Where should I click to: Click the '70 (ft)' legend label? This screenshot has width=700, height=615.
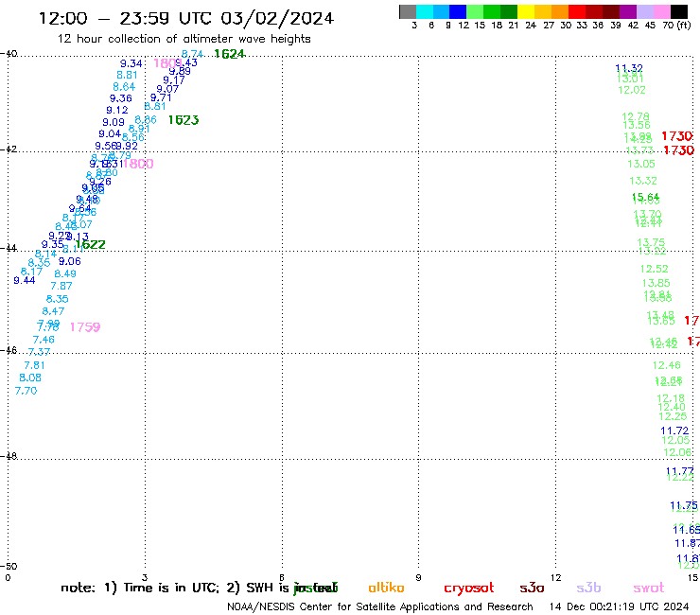click(x=676, y=26)
